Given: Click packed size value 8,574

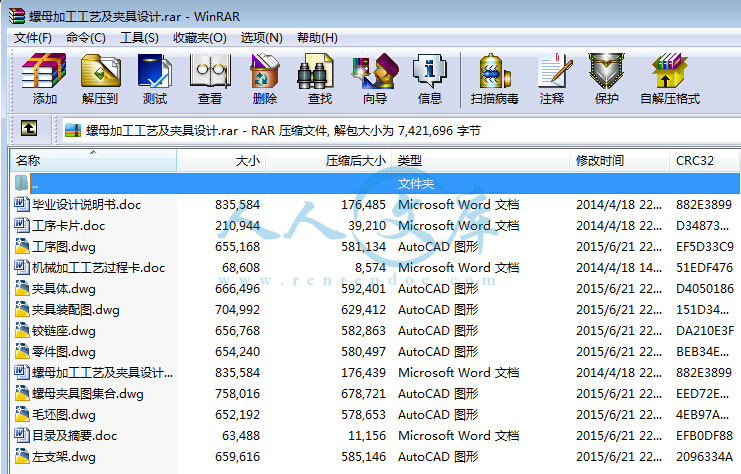Looking at the screenshot, I should 370,267.
